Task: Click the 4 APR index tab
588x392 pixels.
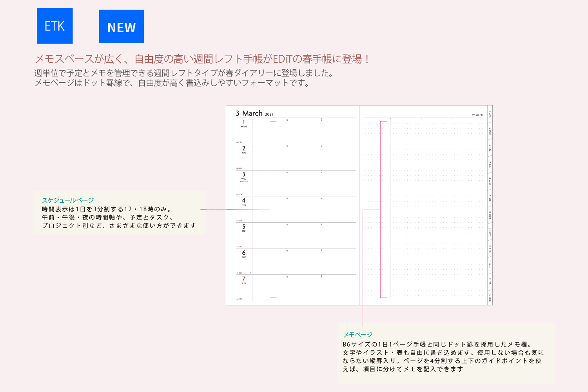Action: 490,114
